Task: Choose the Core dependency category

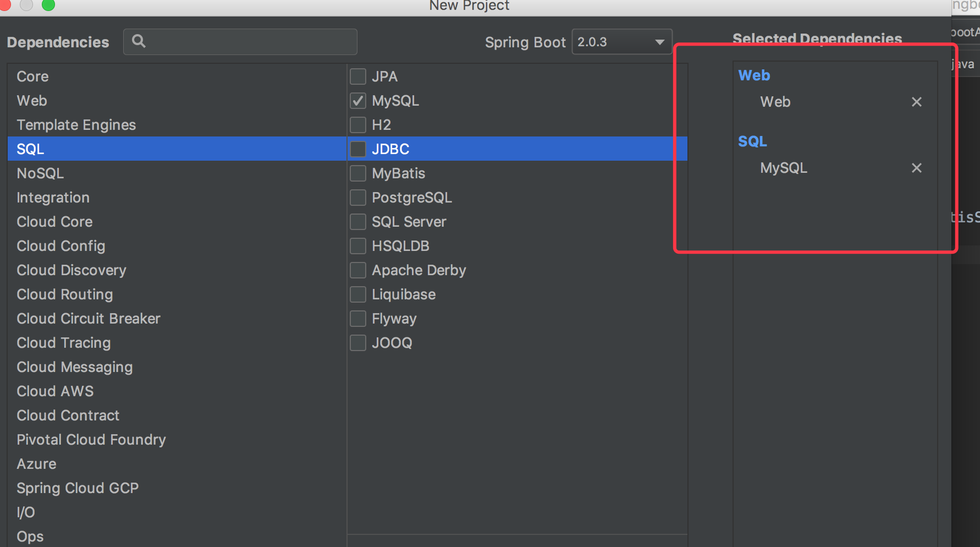Action: [32, 76]
